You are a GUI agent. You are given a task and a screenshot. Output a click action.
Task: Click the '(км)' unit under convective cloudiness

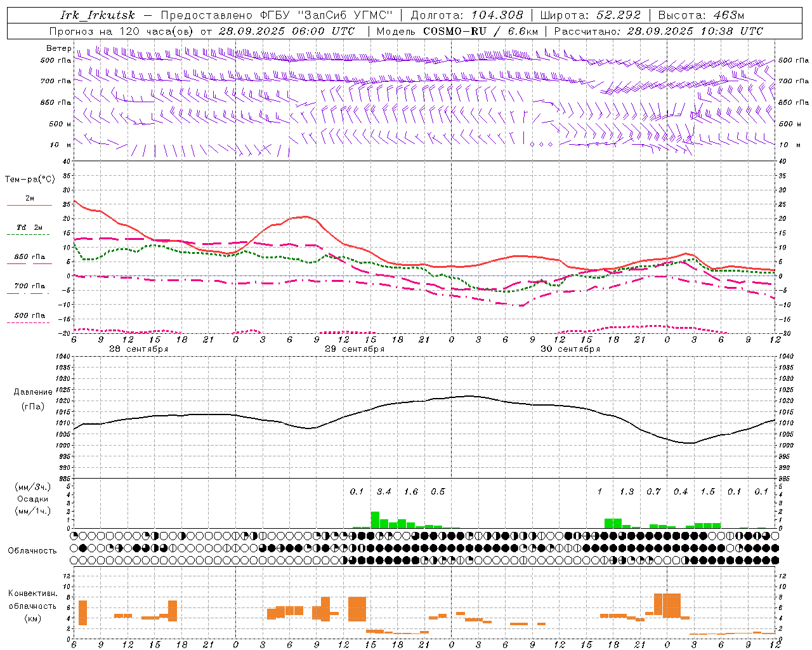pyautogui.click(x=32, y=618)
